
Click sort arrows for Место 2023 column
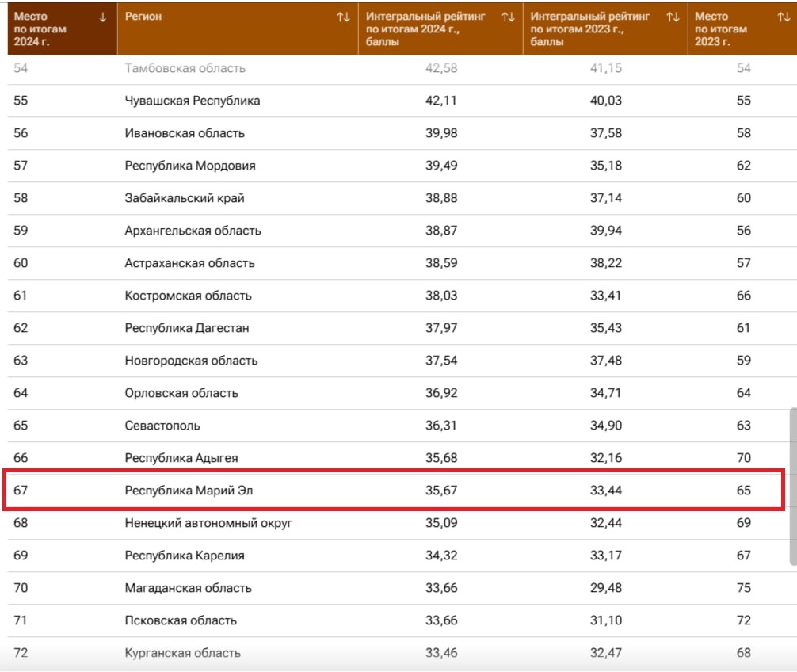784,17
